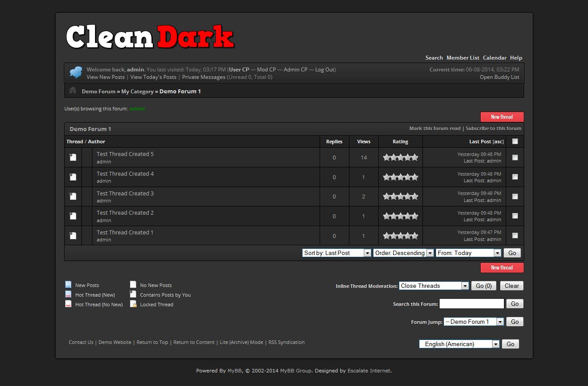
Task: Open the Forum Jump dropdown
Action: pyautogui.click(x=473, y=322)
